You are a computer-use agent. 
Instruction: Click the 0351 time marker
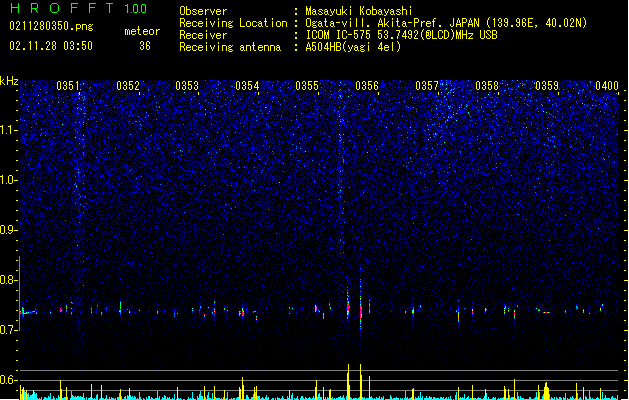tap(68, 86)
